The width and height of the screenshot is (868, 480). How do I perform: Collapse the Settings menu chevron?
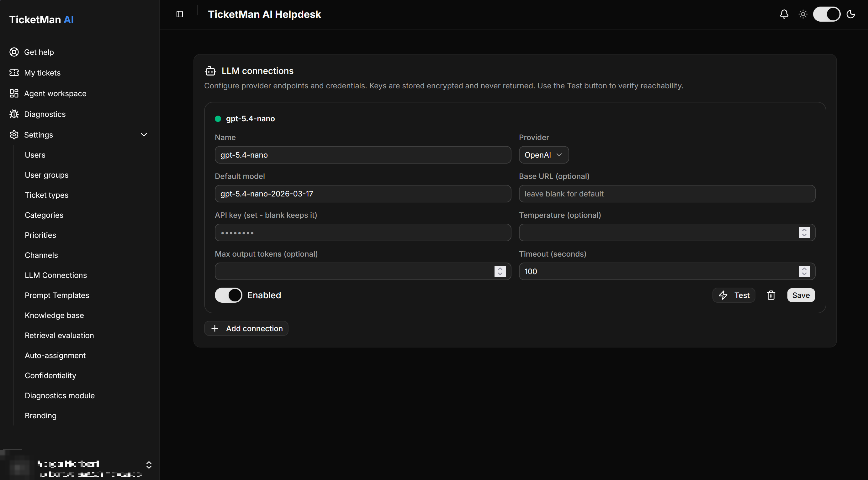click(x=144, y=135)
